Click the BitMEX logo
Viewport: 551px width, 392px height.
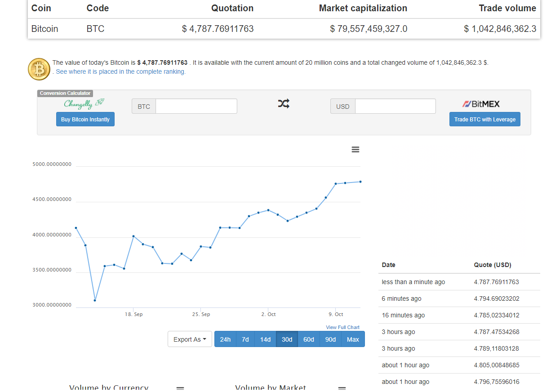tap(481, 104)
